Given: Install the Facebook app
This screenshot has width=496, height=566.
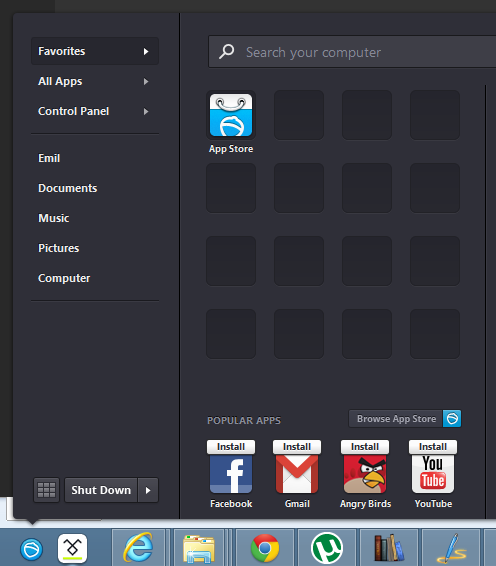Looking at the screenshot, I should (x=231, y=447).
